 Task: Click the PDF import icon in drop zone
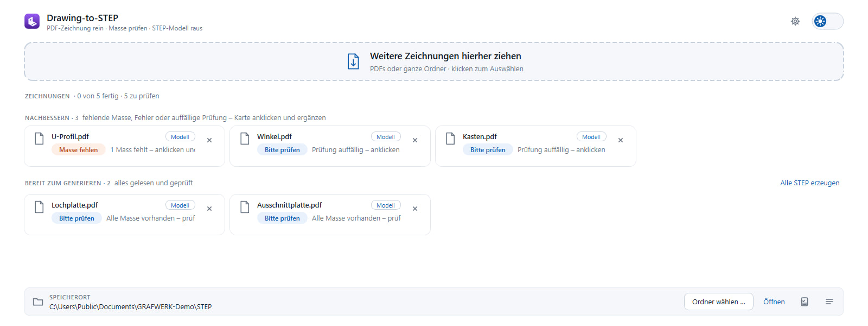point(353,61)
